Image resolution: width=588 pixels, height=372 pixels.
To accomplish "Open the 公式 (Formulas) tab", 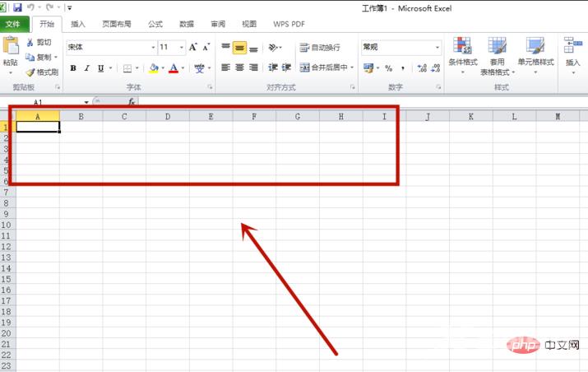I will (x=155, y=25).
